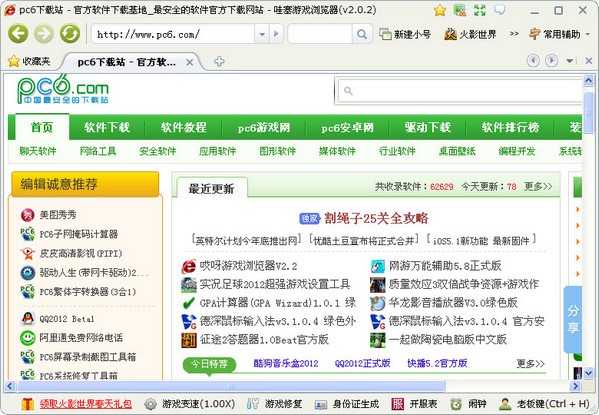The width and height of the screenshot is (599, 415).
Task: Open 游戏修复 tool in status bar
Action: [x=274, y=404]
